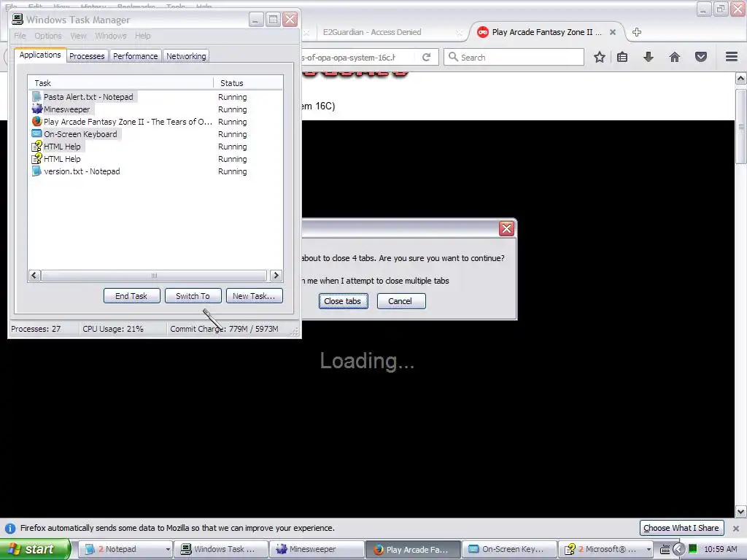Open Task Manager File menu
Screen dimensions: 747x560
20,36
